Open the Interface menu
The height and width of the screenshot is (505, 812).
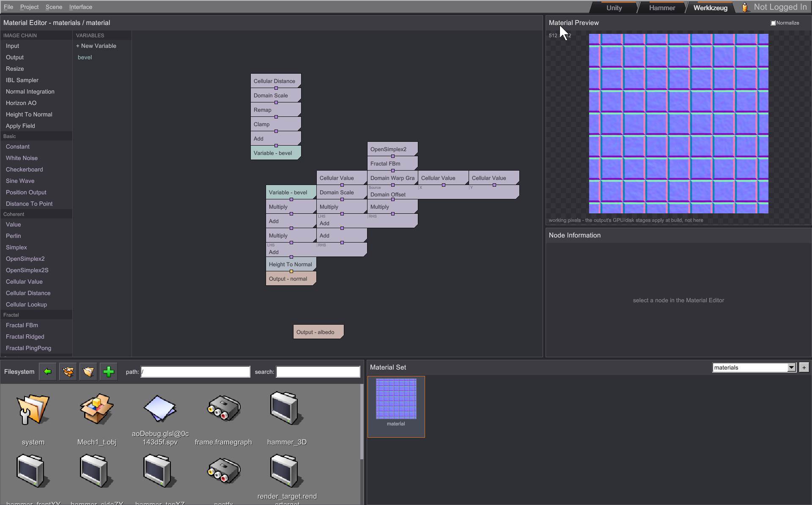tap(80, 7)
